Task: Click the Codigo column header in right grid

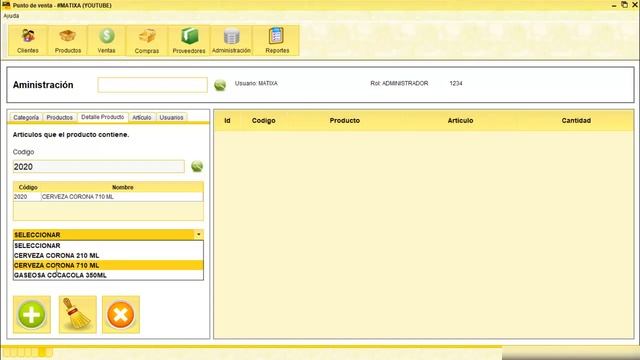Action: [264, 120]
